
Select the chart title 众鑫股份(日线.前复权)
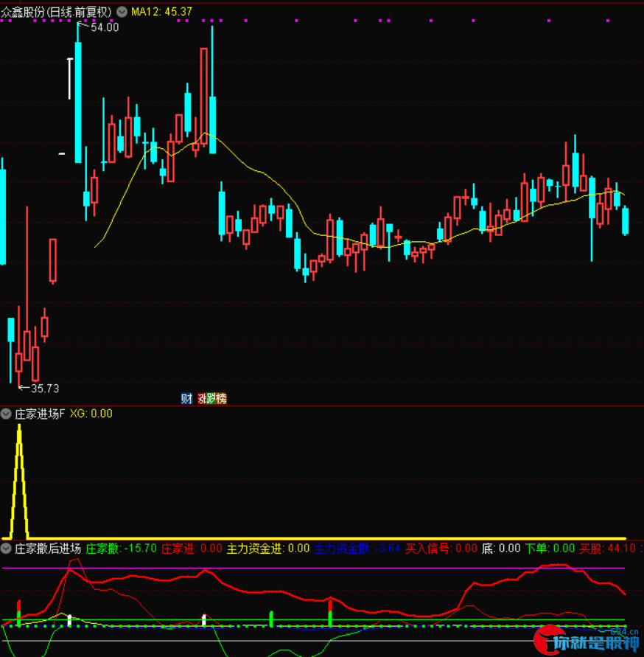[x=57, y=12]
